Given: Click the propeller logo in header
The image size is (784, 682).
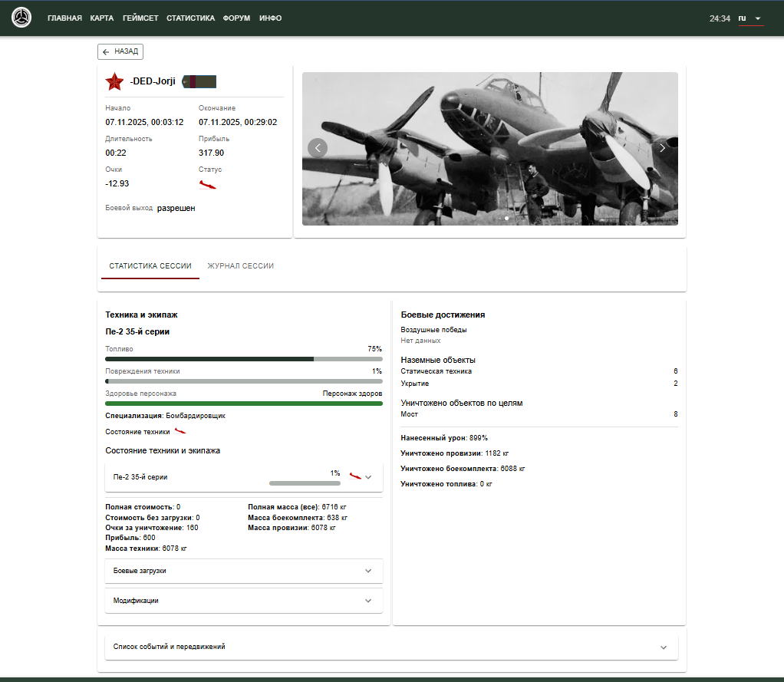Looking at the screenshot, I should click(22, 18).
